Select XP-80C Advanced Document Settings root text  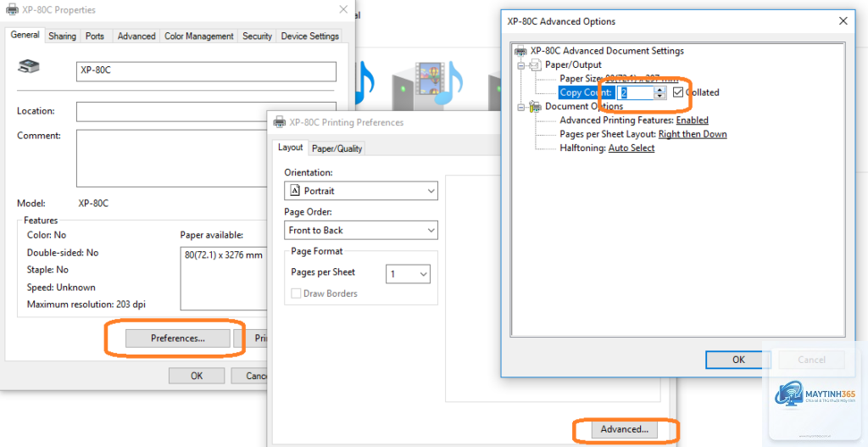pos(607,51)
